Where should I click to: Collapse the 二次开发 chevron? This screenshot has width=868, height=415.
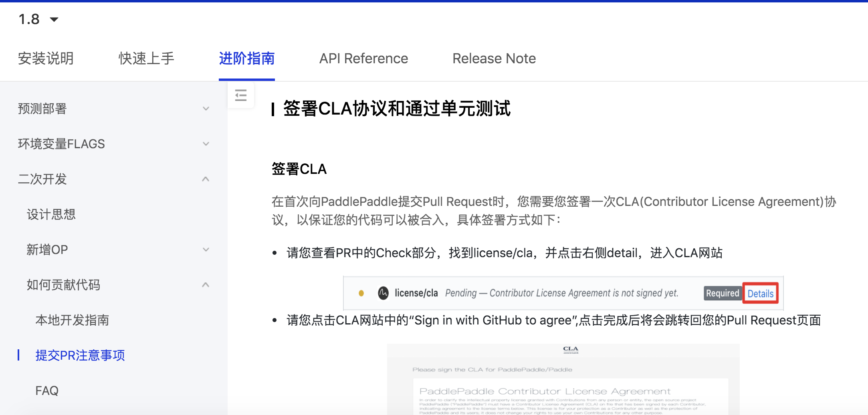pyautogui.click(x=206, y=179)
